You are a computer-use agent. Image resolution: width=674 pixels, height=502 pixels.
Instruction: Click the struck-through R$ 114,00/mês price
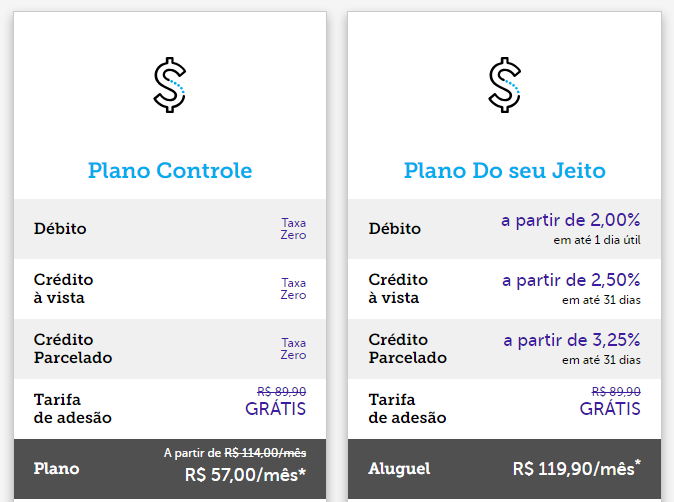pos(265,453)
